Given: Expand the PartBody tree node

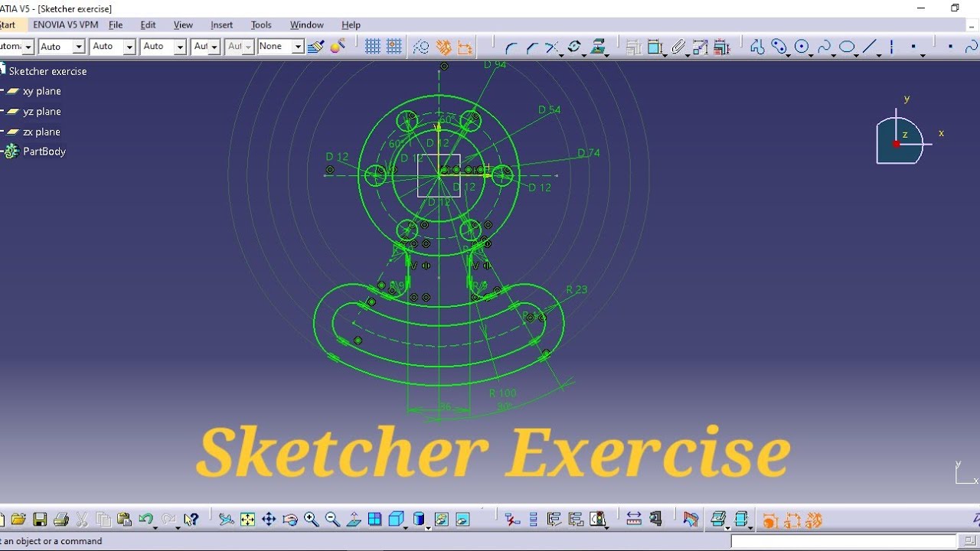Looking at the screenshot, I should (x=2, y=152).
